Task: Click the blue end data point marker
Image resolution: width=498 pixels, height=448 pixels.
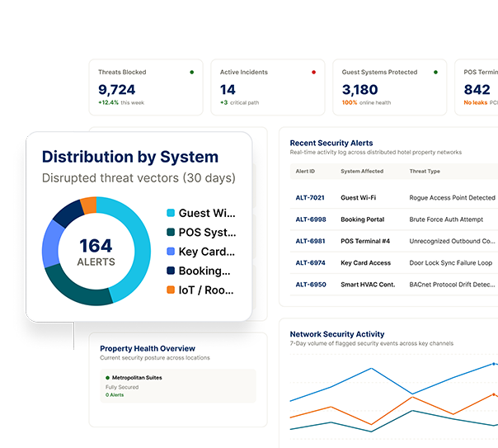Action: click(494, 364)
